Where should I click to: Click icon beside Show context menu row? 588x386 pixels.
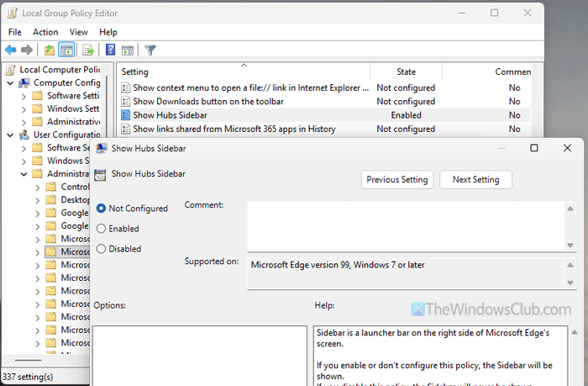tap(126, 87)
